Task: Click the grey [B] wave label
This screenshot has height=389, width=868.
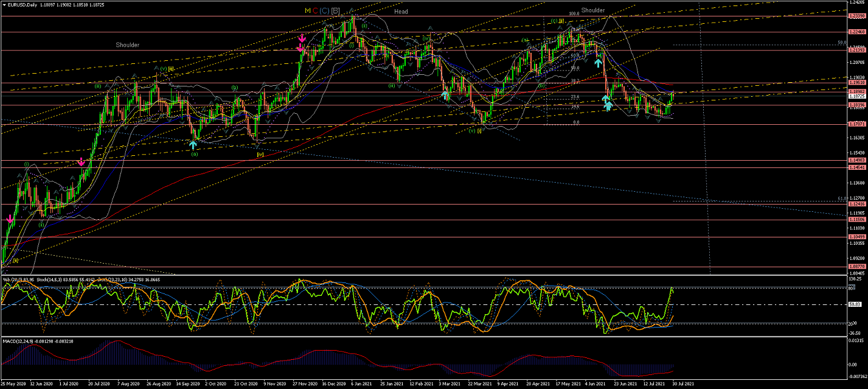Action: click(x=336, y=10)
